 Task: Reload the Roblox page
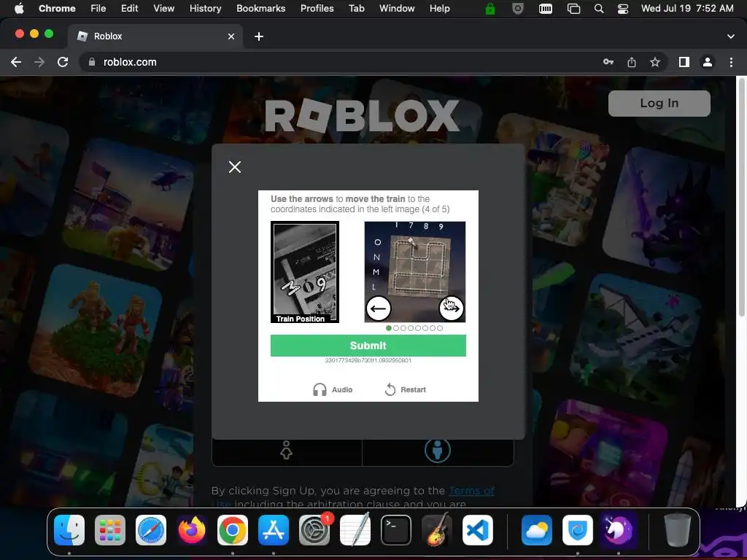(63, 62)
